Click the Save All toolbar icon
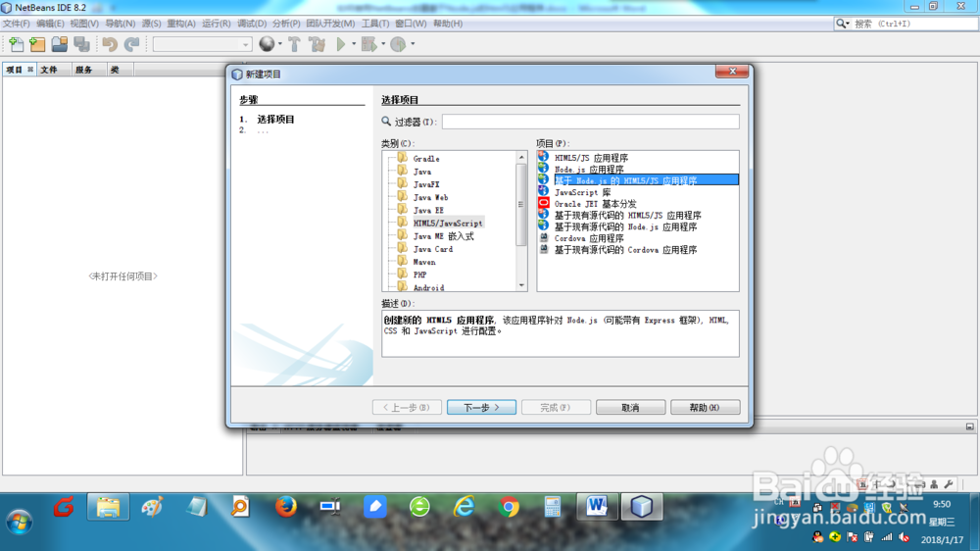The width and height of the screenshot is (980, 551). tap(81, 44)
